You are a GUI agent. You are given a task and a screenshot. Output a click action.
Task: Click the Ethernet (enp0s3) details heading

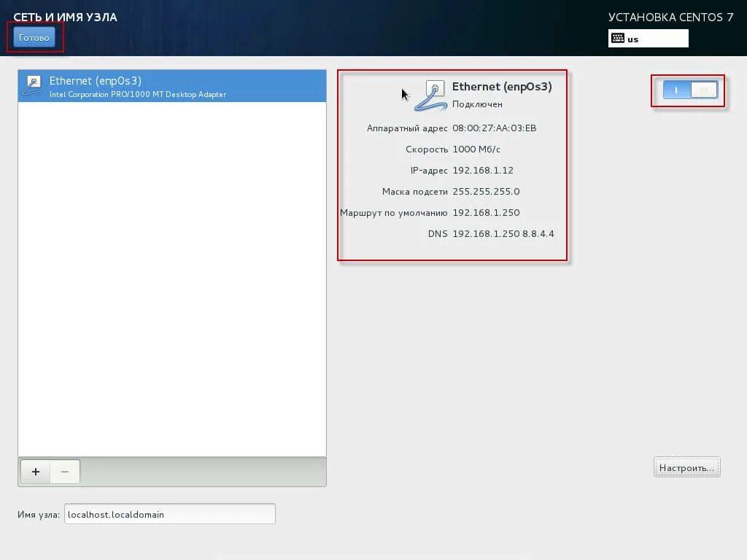[502, 87]
